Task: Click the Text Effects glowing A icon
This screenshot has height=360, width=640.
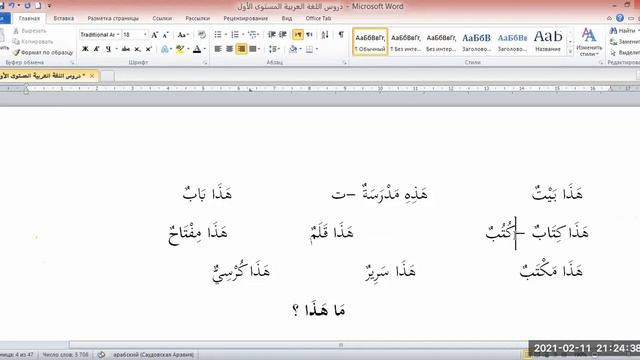Action: (164, 49)
